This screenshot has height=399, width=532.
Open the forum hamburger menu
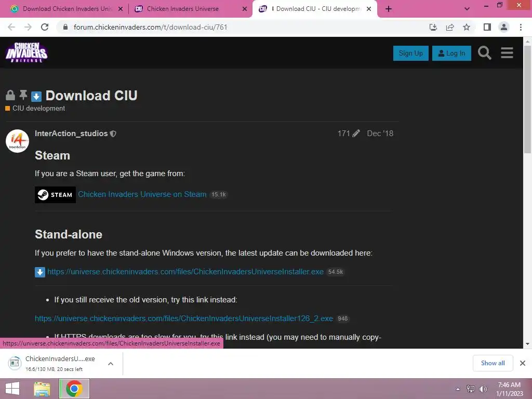507,53
